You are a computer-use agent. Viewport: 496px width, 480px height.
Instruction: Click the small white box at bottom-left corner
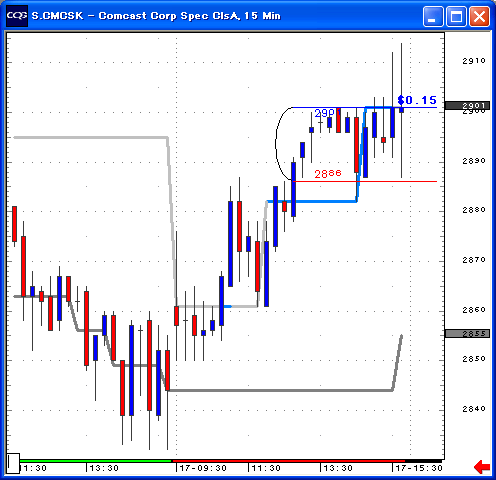[x=13, y=463]
